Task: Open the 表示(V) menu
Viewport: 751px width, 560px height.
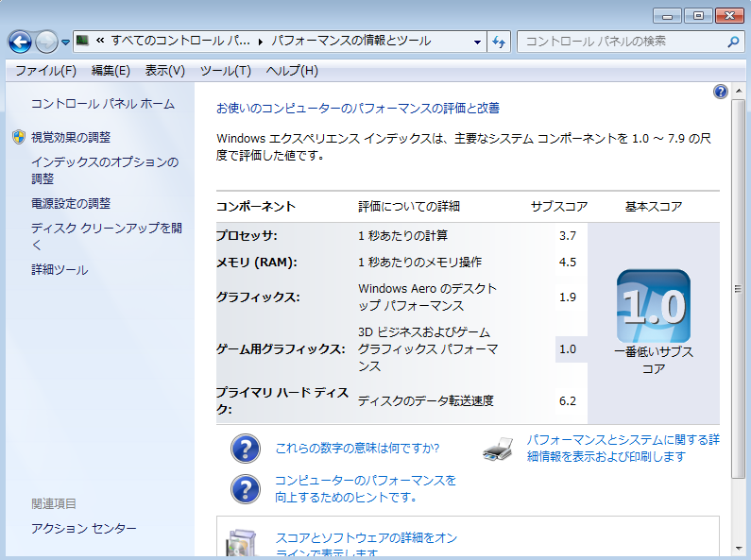Action: (x=164, y=71)
